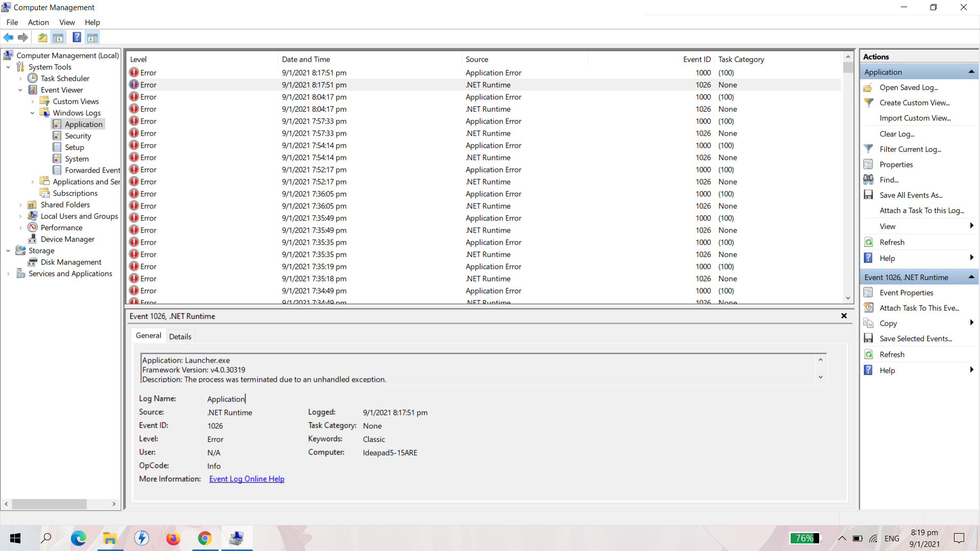Screen dimensions: 980x551
Task: Click the event list scroll down arrow
Action: 848,298
